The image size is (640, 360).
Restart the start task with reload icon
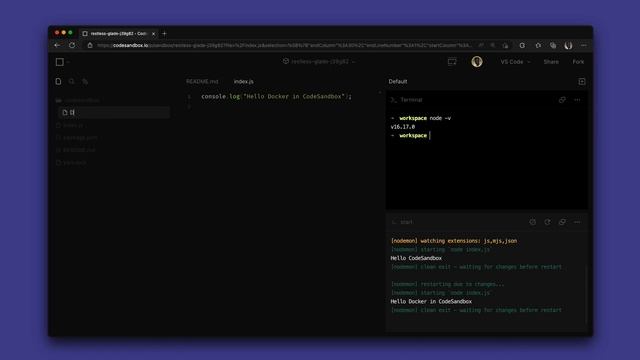pyautogui.click(x=547, y=222)
